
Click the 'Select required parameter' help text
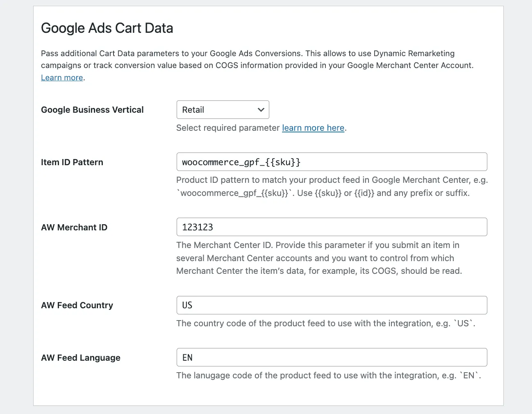261,128
